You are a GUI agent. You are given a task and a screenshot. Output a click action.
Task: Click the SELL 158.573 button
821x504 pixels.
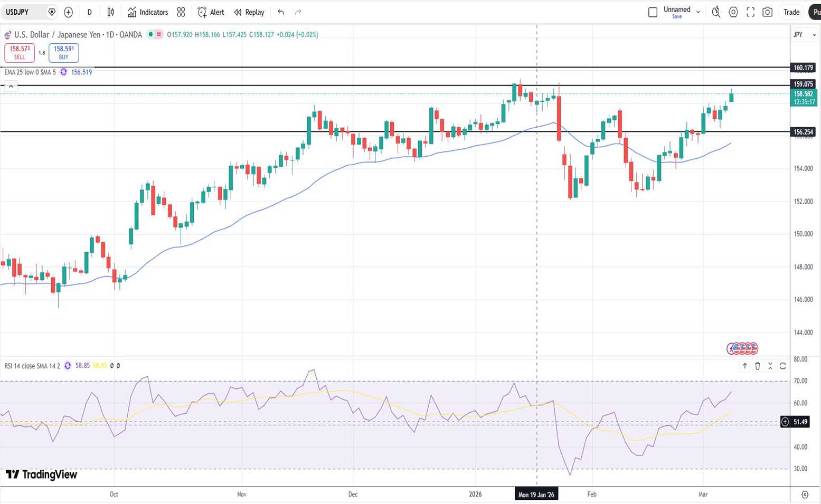tap(20, 52)
